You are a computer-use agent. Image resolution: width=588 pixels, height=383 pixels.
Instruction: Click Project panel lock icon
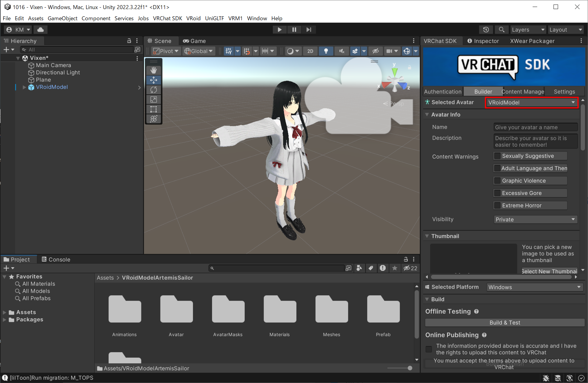(406, 259)
